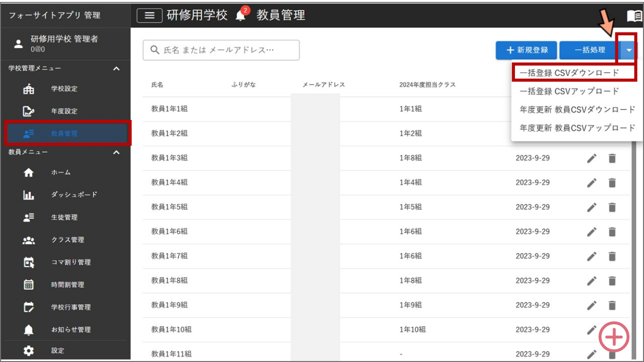Delete the 教員1年4組 row with trash icon
The height and width of the screenshot is (362, 644).
coord(612,182)
